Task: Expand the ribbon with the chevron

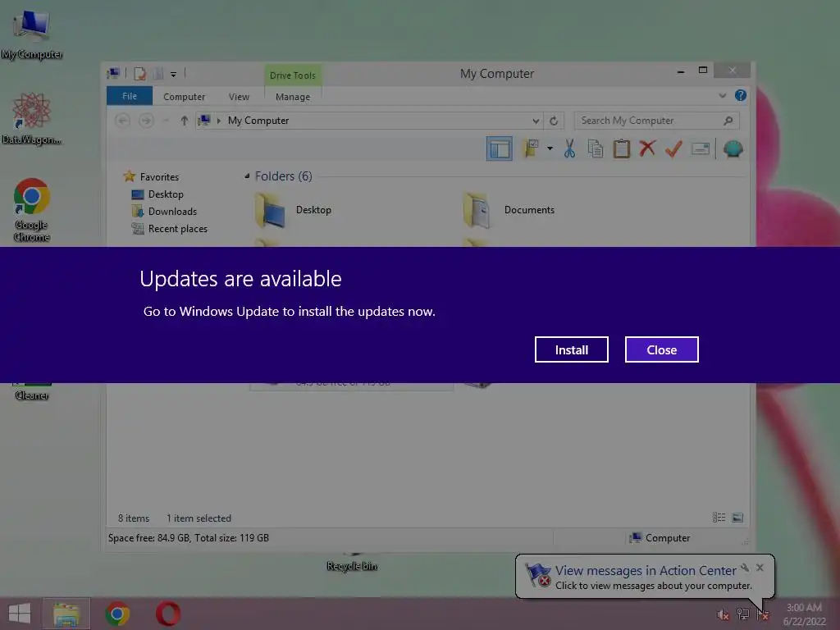Action: [x=722, y=95]
